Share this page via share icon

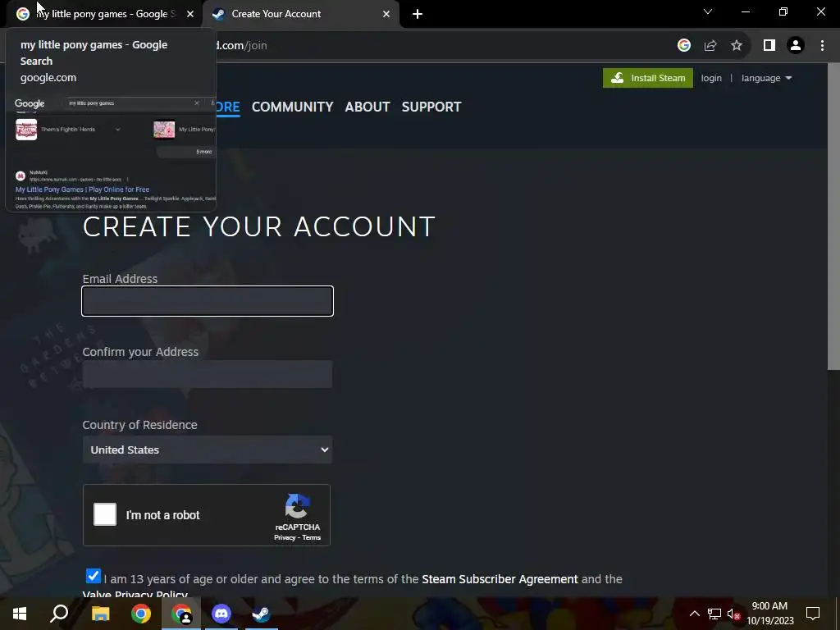pos(710,46)
